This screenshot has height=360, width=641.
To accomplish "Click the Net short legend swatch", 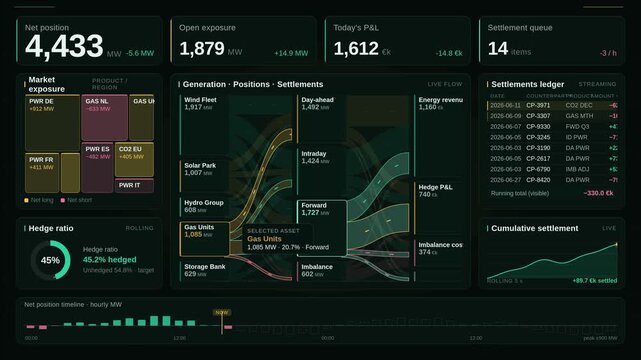I will 63,200.
